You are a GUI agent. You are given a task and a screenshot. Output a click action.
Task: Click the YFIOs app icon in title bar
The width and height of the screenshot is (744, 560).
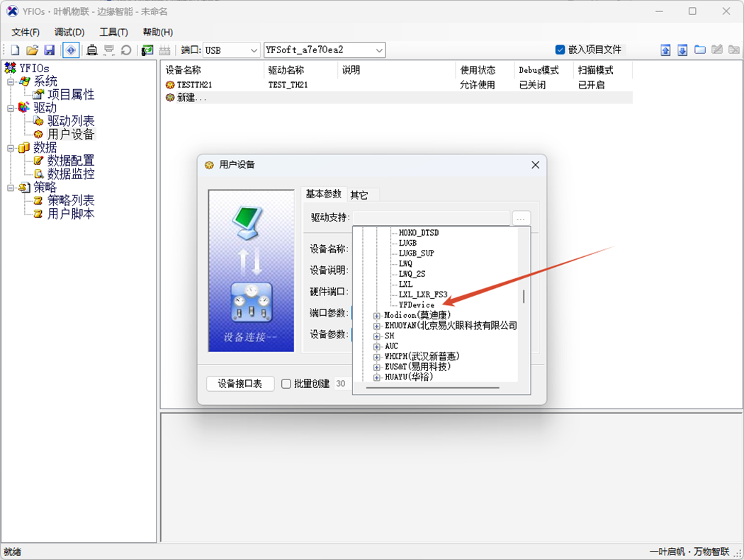12,11
